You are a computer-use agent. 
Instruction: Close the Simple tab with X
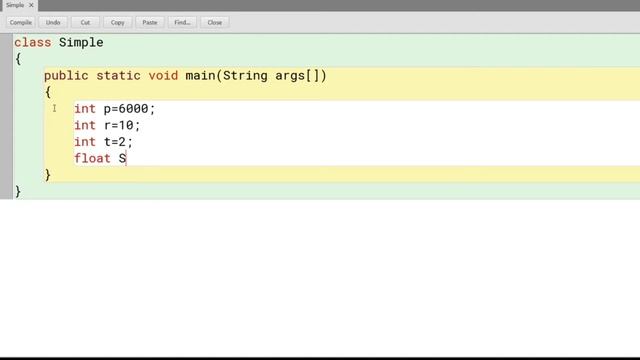tap(31, 5)
